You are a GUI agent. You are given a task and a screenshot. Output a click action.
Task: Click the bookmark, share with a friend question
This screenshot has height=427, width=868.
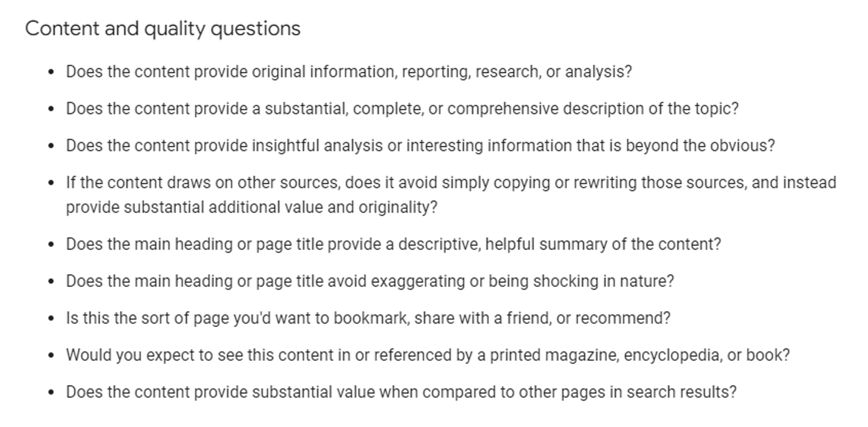[368, 318]
